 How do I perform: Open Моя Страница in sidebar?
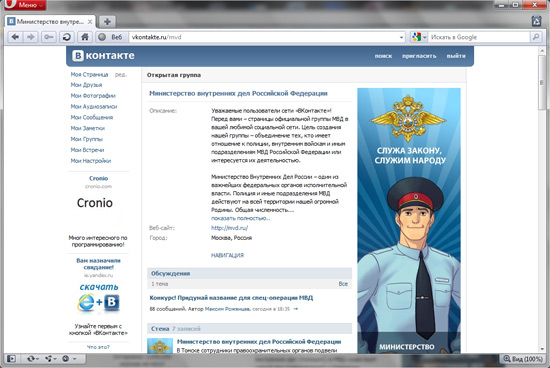click(x=89, y=74)
